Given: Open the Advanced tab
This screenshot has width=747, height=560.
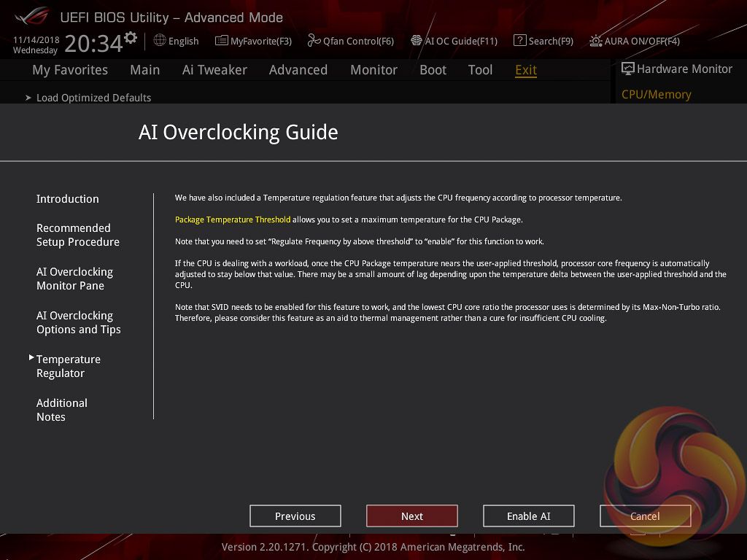Looking at the screenshot, I should [298, 70].
